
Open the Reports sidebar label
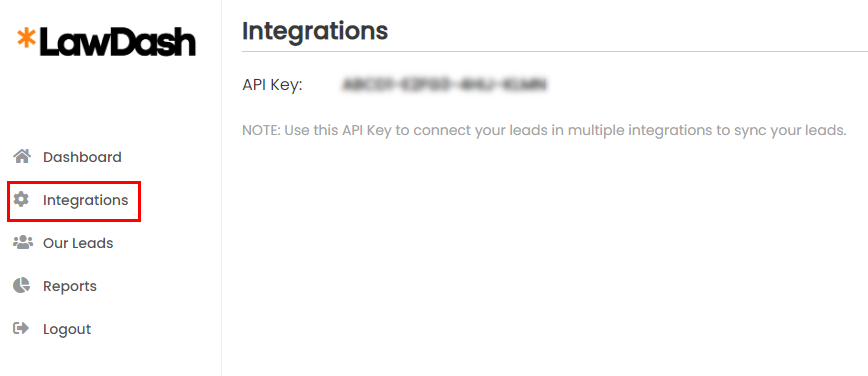(70, 286)
